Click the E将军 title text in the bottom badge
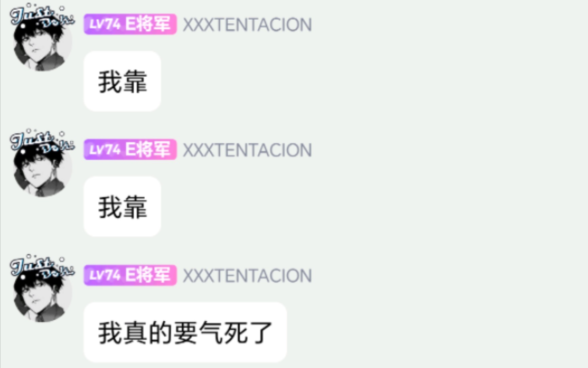Viewport: 588px width, 368px height. point(148,275)
